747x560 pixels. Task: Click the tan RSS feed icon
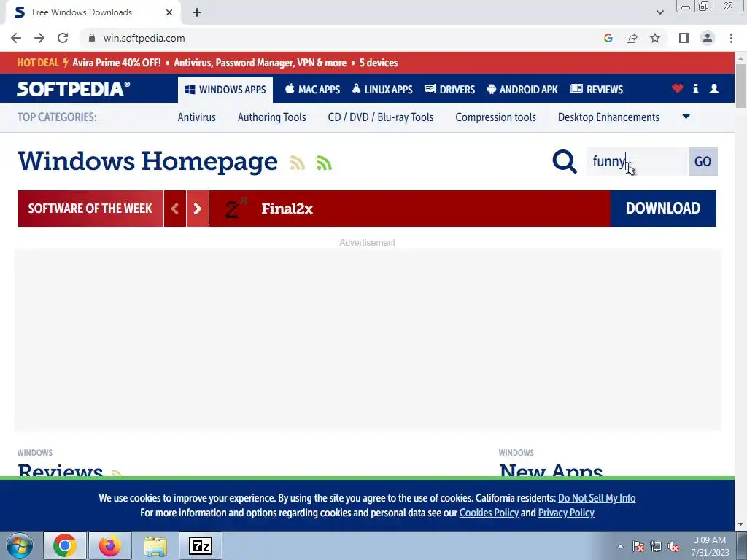point(298,163)
